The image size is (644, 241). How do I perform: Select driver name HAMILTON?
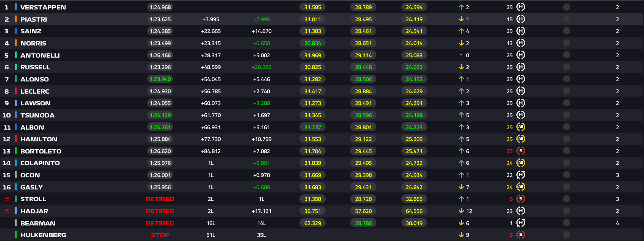click(x=39, y=139)
